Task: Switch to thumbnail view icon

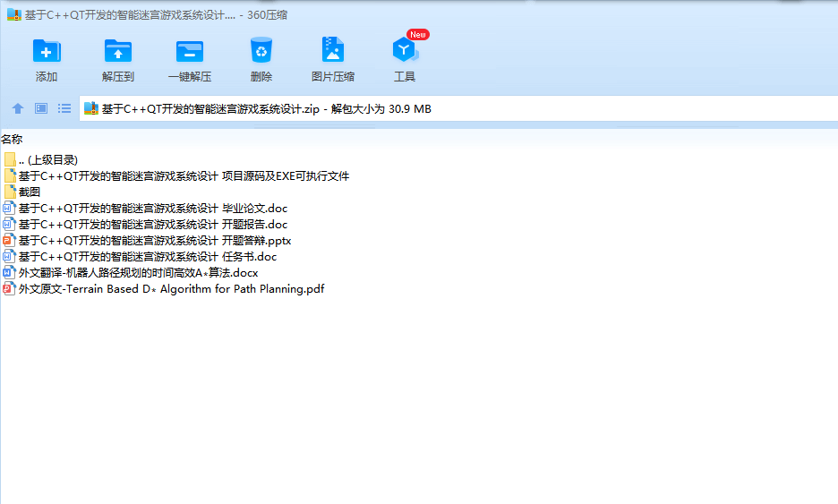Action: (x=41, y=108)
